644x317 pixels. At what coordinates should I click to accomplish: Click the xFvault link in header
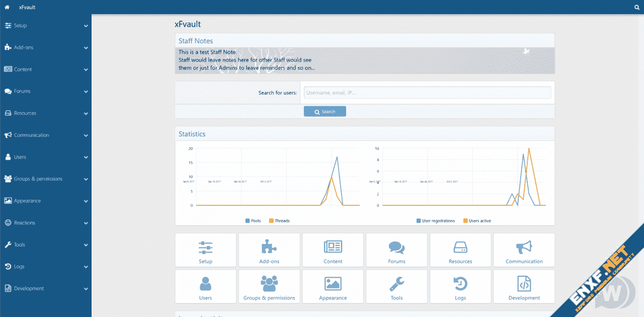click(27, 8)
